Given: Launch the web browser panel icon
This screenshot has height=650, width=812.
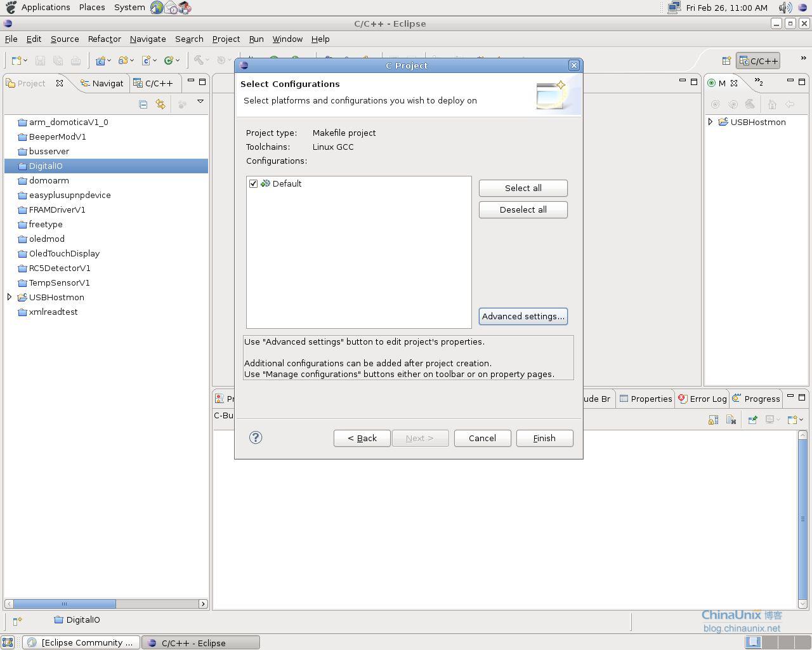Looking at the screenshot, I should pyautogui.click(x=157, y=8).
